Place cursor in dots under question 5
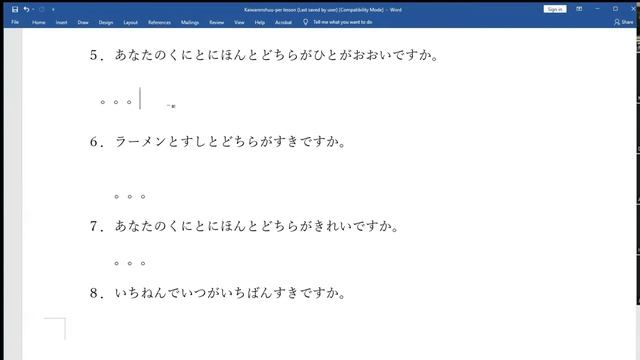Image resolution: width=640 pixels, height=360 pixels. pos(116,102)
